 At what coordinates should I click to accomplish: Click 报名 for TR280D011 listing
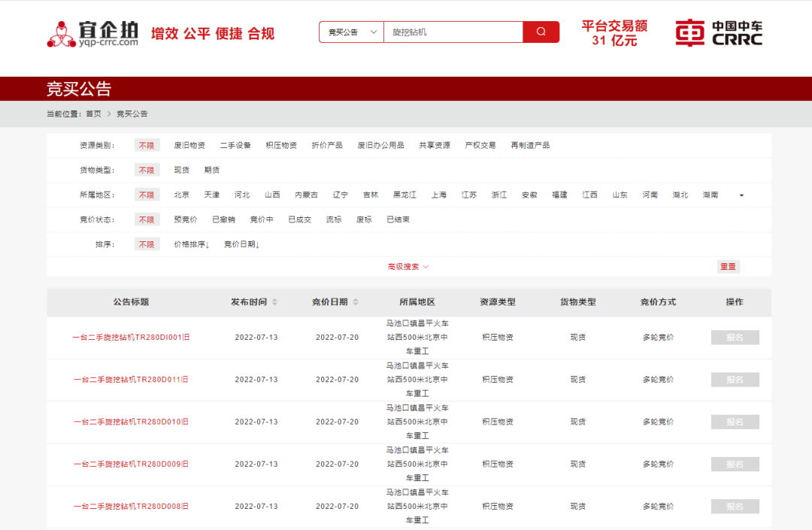735,380
